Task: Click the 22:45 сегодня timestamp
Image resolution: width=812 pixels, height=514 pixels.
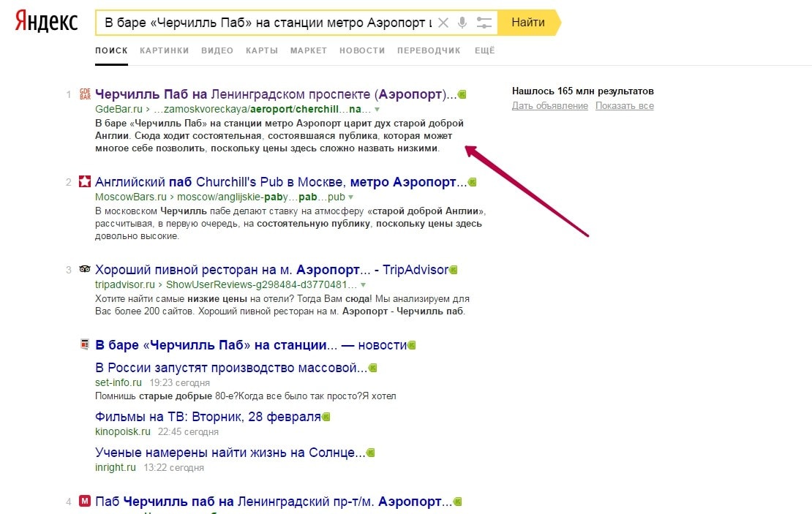Action: tap(188, 431)
